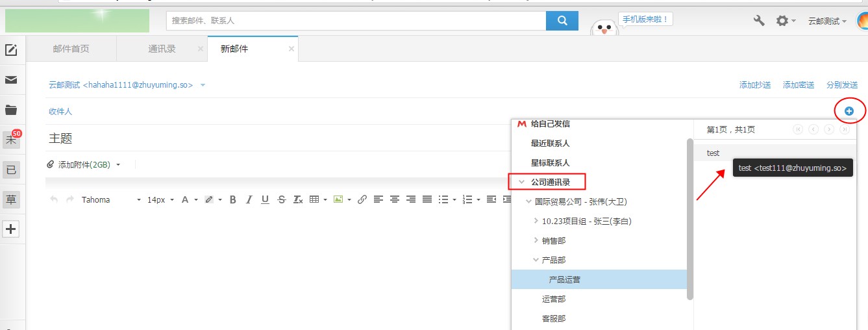The width and height of the screenshot is (868, 330).
Task: Collapse the 公司通讯录 tree section
Action: pyautogui.click(x=521, y=182)
